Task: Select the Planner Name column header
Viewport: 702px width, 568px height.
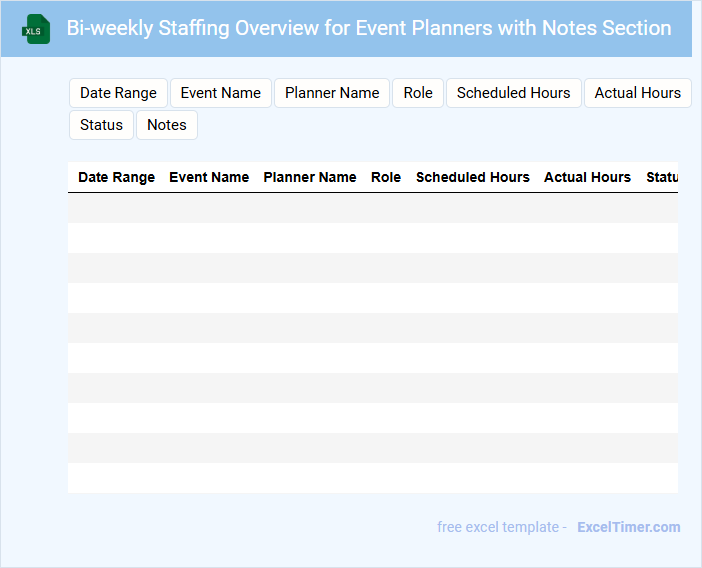Action: [x=310, y=177]
